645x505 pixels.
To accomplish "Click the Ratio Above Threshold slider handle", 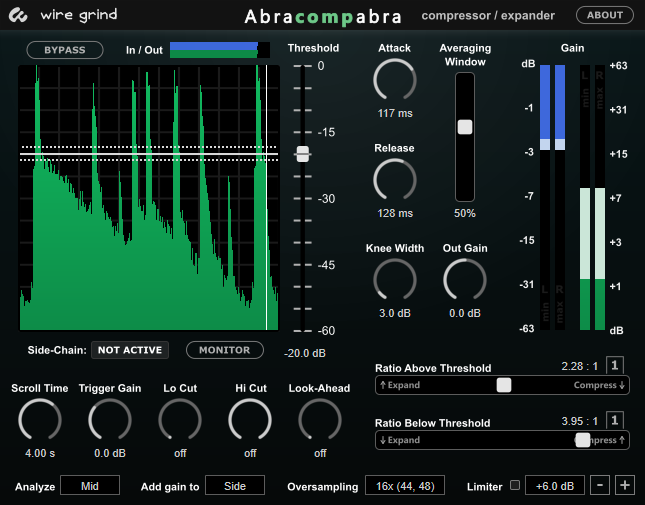I will pyautogui.click(x=504, y=385).
